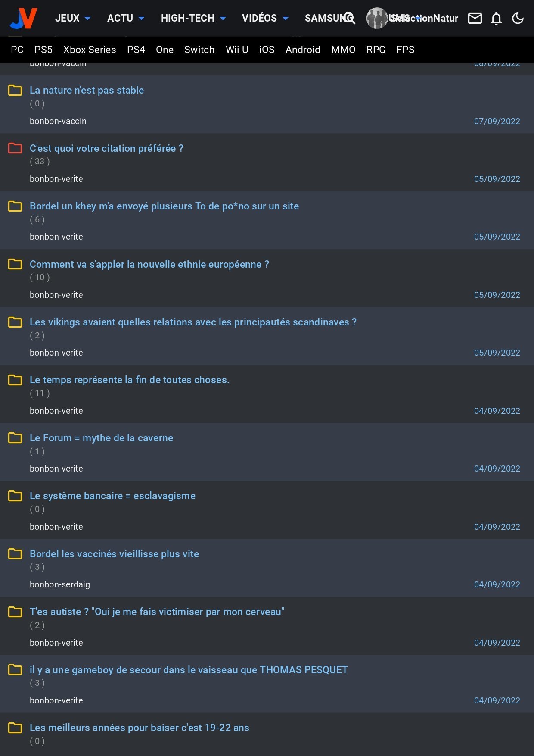
Task: Expand the JEUX dropdown menu
Action: (72, 18)
